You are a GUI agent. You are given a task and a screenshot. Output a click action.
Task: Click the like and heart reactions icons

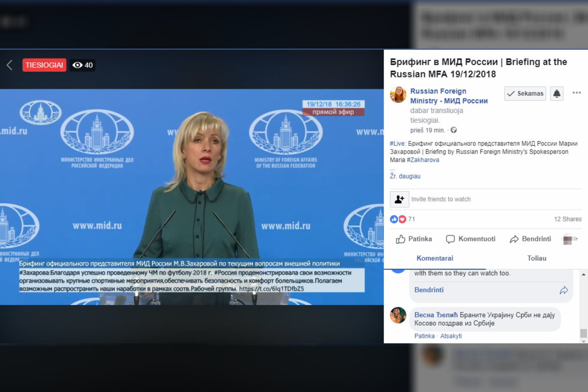(x=398, y=219)
